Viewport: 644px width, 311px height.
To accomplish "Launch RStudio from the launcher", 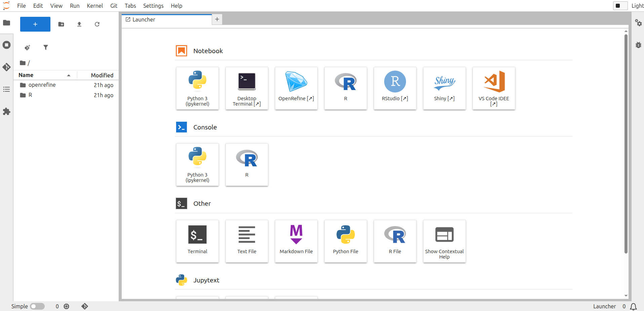I will (395, 88).
